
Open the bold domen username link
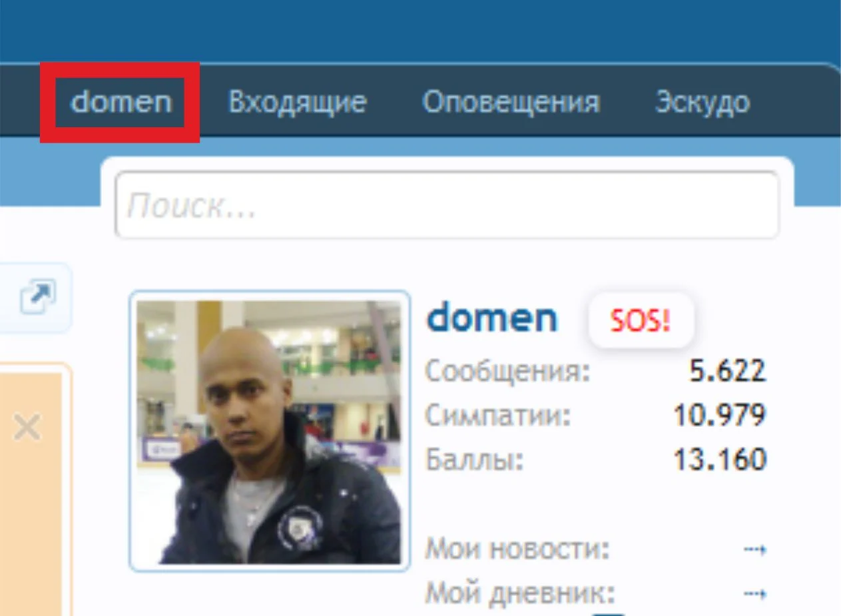tap(491, 318)
